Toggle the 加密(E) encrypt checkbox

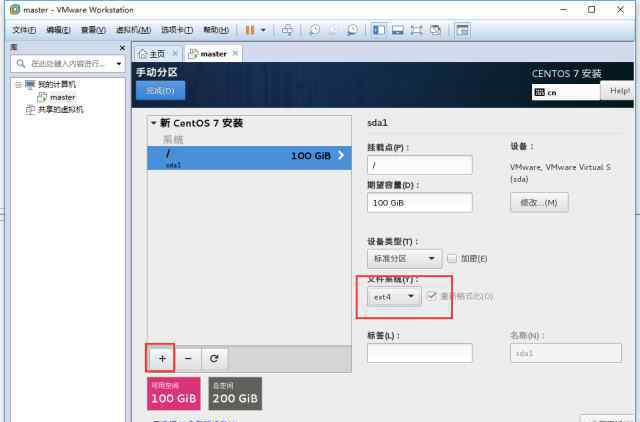tap(452, 259)
